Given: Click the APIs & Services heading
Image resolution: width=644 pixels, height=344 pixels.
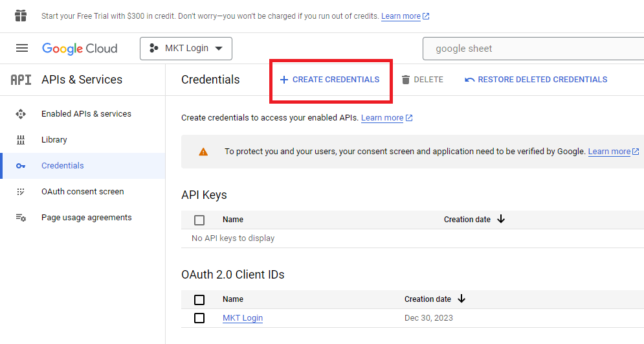Looking at the screenshot, I should tap(82, 79).
